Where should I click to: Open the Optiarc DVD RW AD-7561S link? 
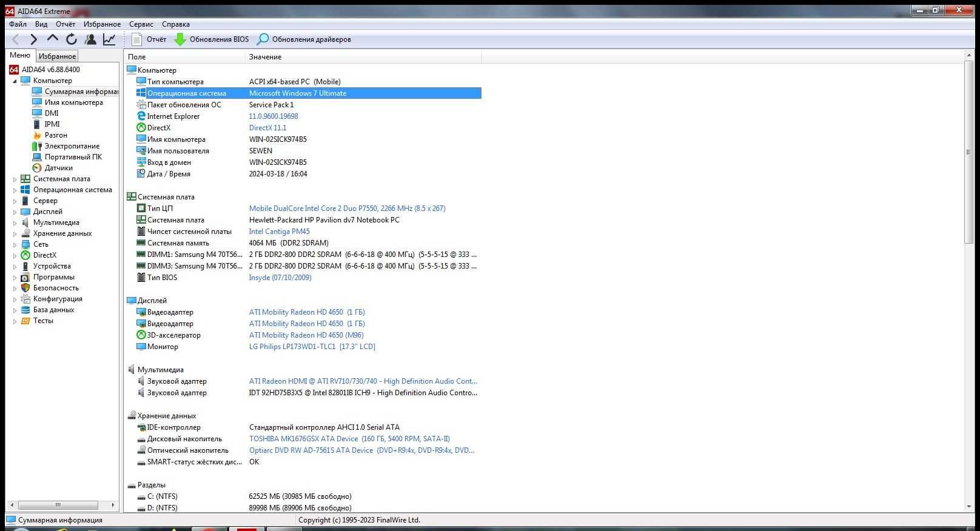[361, 450]
